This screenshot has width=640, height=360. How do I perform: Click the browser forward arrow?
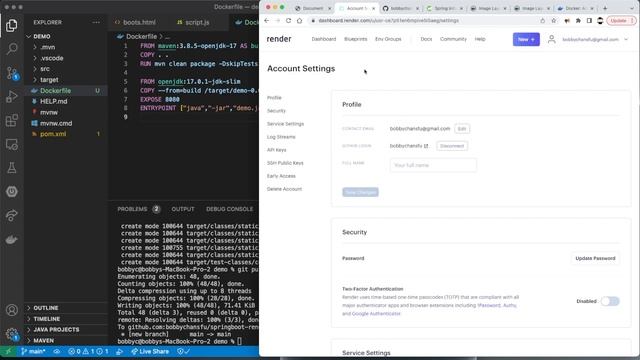point(278,20)
